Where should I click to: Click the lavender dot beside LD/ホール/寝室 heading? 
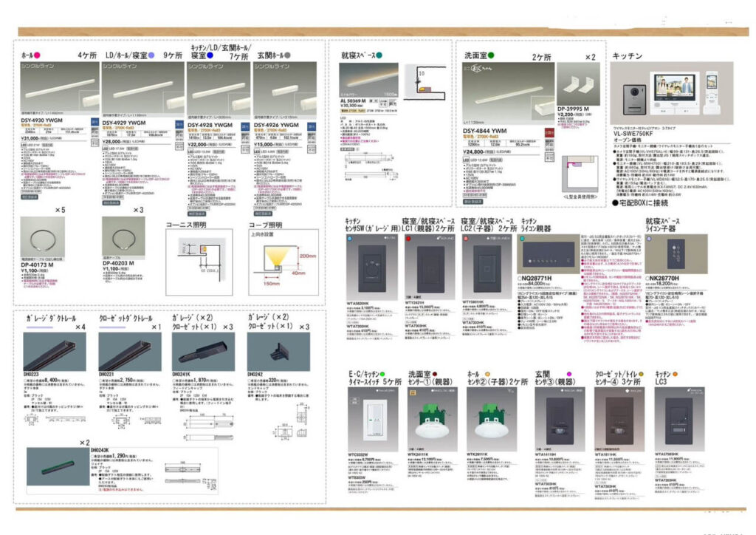coord(151,55)
